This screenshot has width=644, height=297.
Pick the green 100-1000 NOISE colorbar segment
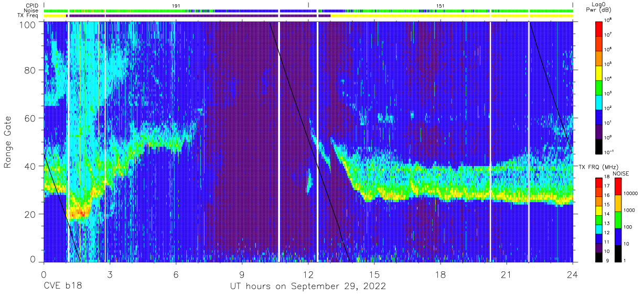coord(618,219)
